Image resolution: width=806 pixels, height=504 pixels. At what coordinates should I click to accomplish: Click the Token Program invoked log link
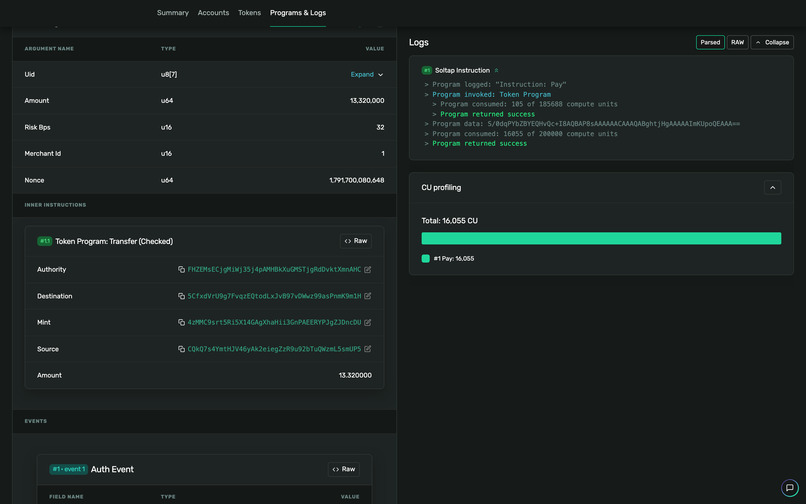click(x=491, y=95)
